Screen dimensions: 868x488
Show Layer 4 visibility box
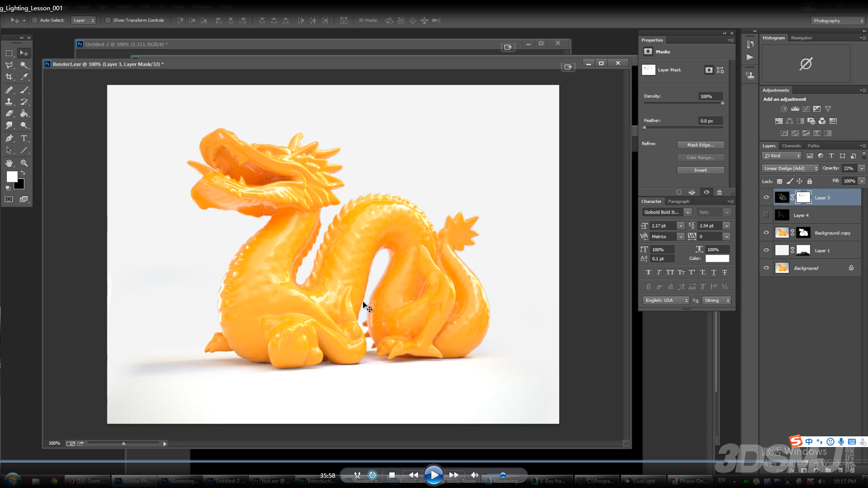pyautogui.click(x=766, y=215)
